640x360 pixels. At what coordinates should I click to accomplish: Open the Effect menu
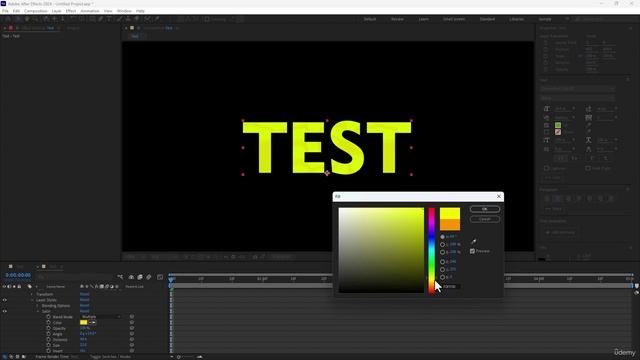pos(71,11)
